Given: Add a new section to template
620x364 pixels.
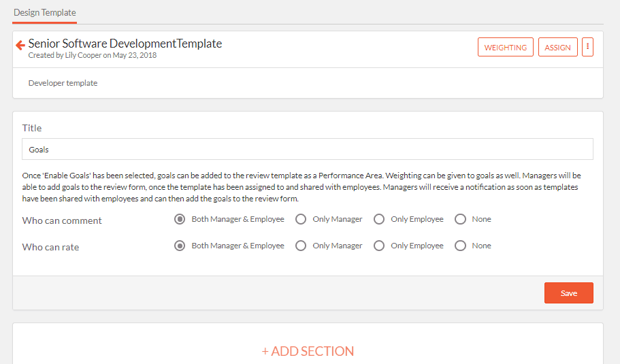Looking at the screenshot, I should pos(308,351).
